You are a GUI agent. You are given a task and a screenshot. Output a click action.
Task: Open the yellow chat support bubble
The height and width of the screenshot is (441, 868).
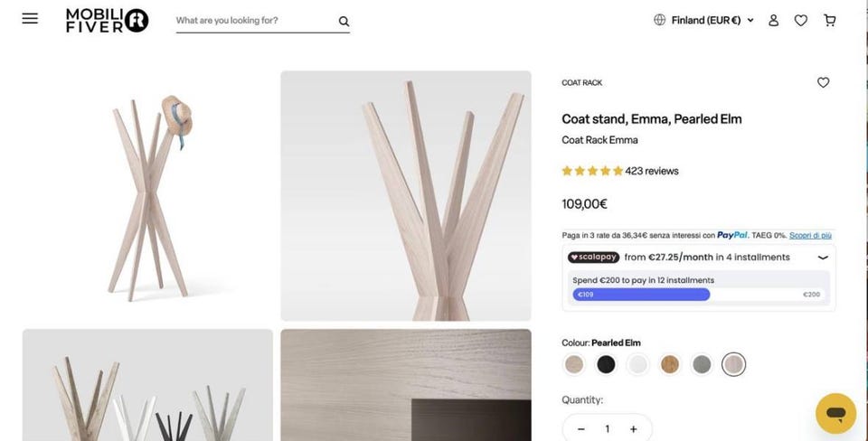coord(835,413)
